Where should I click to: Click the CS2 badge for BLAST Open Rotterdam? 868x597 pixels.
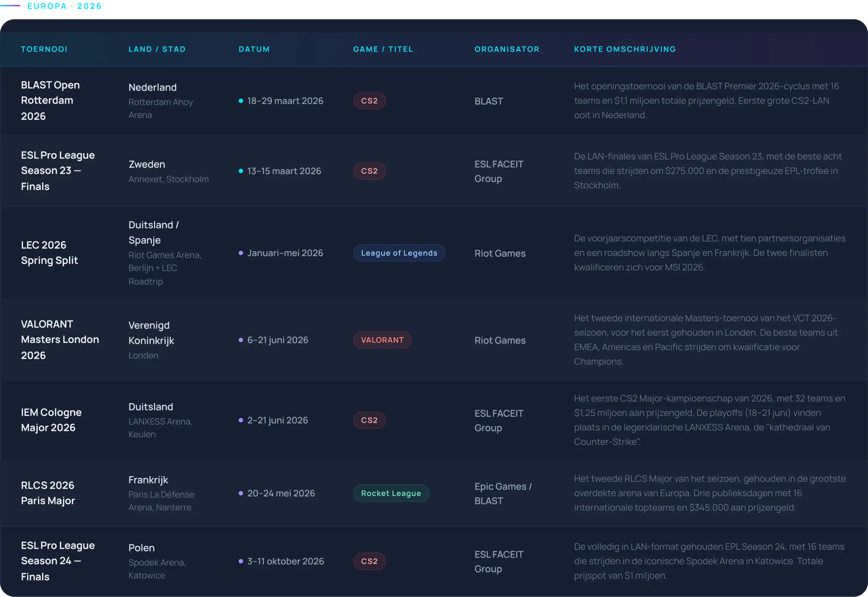coord(369,101)
